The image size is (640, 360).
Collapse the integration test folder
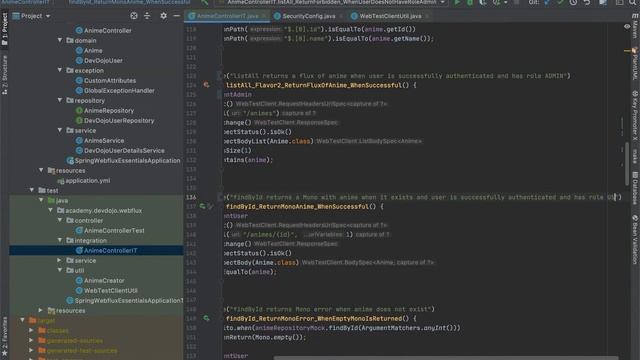point(60,240)
